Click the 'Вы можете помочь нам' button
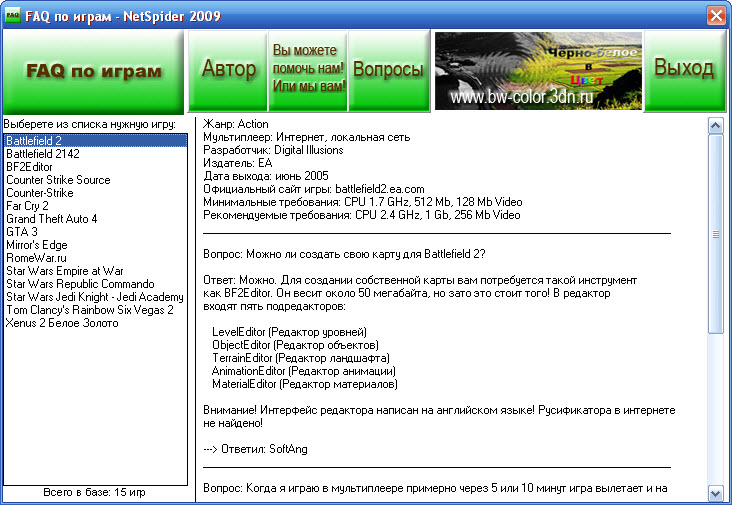Image resolution: width=732 pixels, height=505 pixels. pyautogui.click(x=309, y=71)
